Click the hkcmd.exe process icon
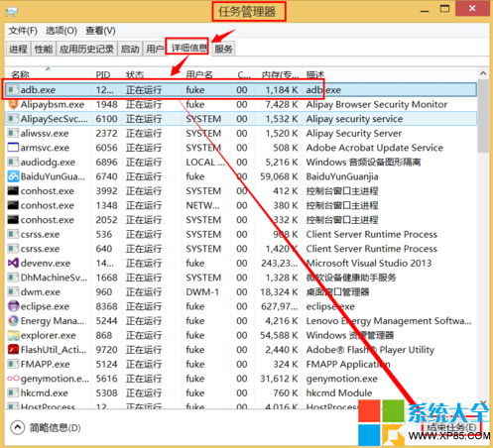The height and width of the screenshot is (448, 493). pos(13,392)
